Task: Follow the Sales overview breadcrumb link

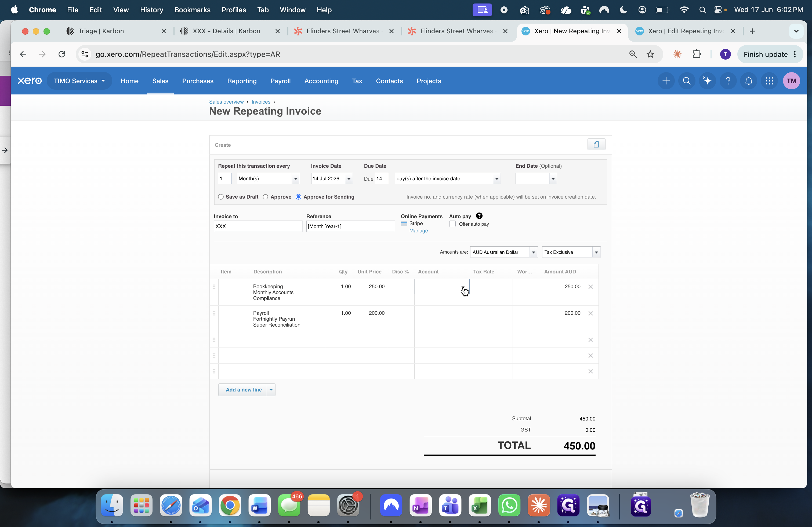Action: click(x=226, y=102)
